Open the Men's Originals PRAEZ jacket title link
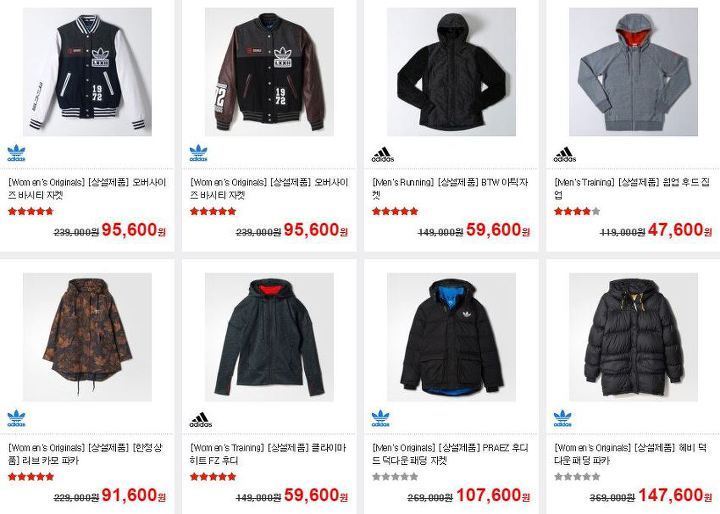This screenshot has width=720, height=514. pyautogui.click(x=450, y=454)
